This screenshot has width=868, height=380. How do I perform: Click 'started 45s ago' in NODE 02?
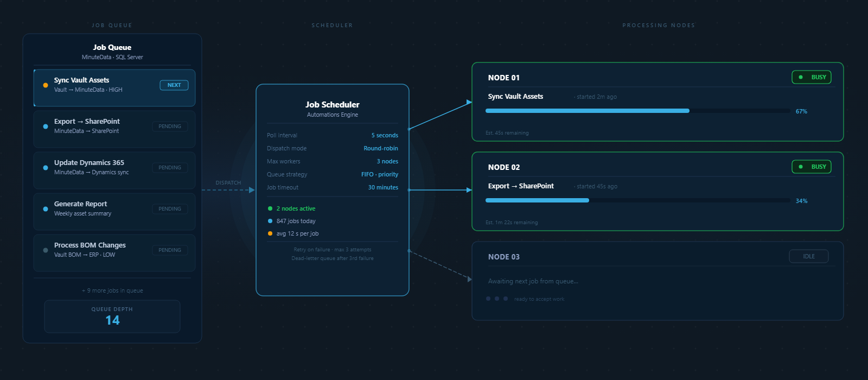596,186
